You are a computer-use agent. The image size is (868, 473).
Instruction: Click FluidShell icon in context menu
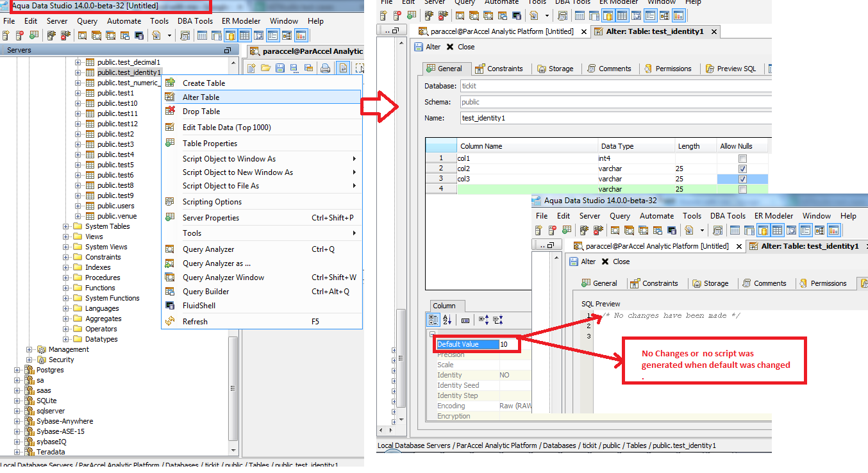(170, 306)
